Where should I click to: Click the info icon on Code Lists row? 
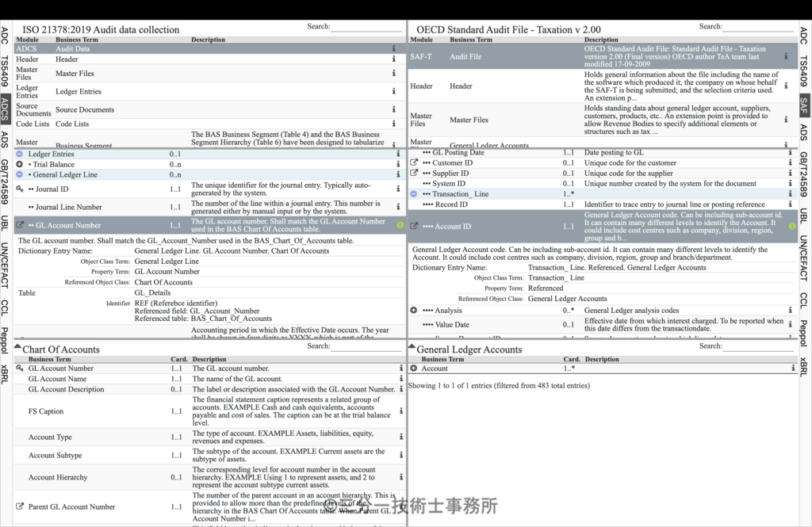click(393, 124)
